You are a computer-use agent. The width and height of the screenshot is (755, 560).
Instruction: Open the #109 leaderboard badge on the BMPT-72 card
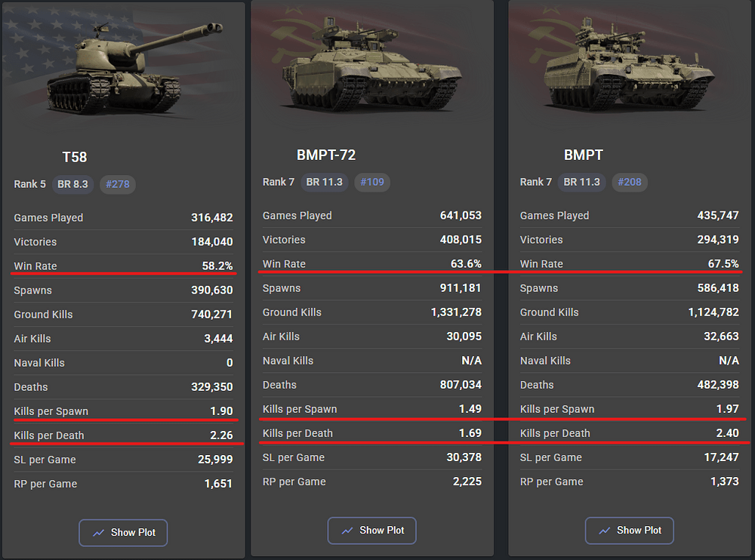[372, 182]
